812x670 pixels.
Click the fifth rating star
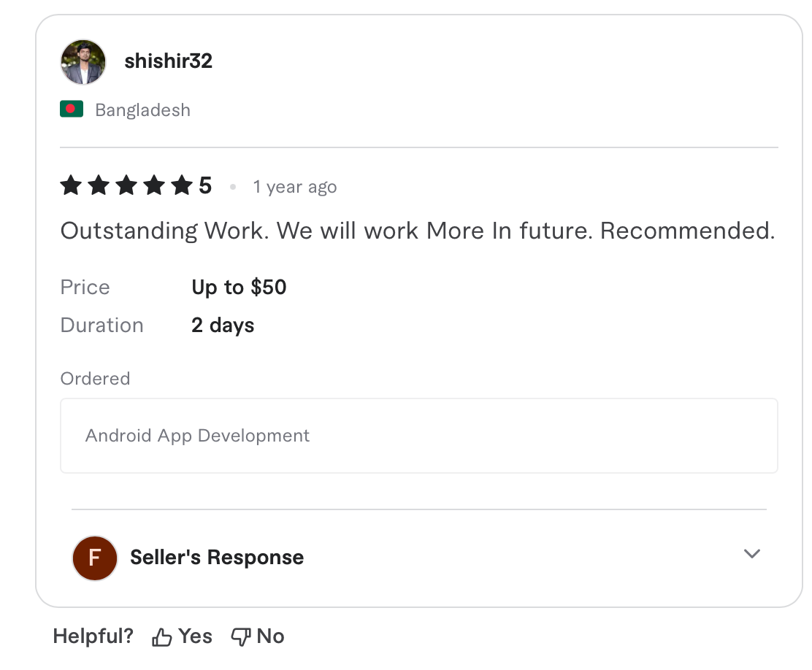click(181, 185)
